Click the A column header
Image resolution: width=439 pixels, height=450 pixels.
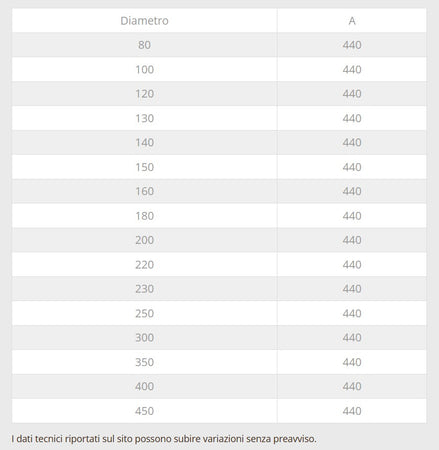(x=352, y=21)
